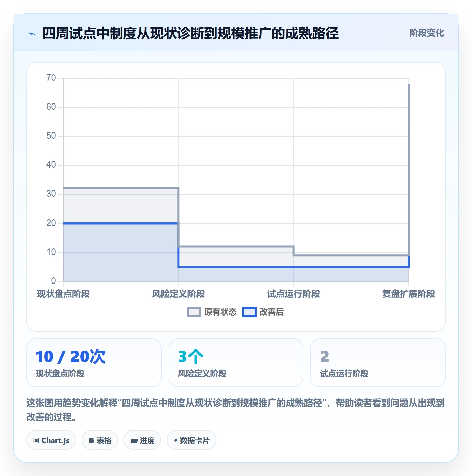The height and width of the screenshot is (476, 472).
Task: Select the Chart.js tag
Action: 51,440
